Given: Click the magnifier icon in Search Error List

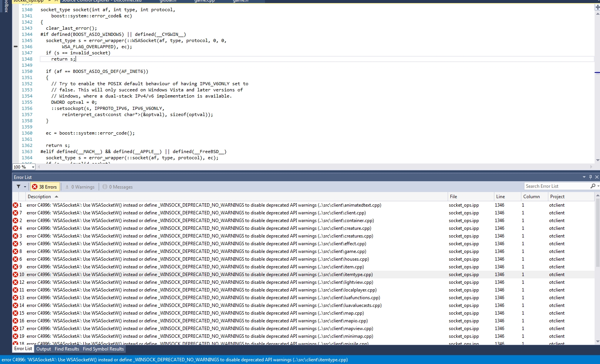Looking at the screenshot, I should (593, 186).
